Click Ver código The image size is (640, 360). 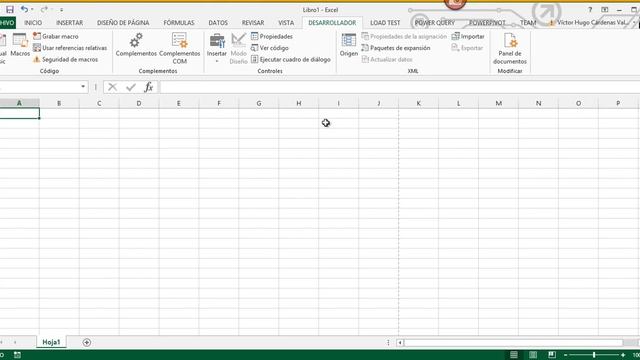click(270, 48)
